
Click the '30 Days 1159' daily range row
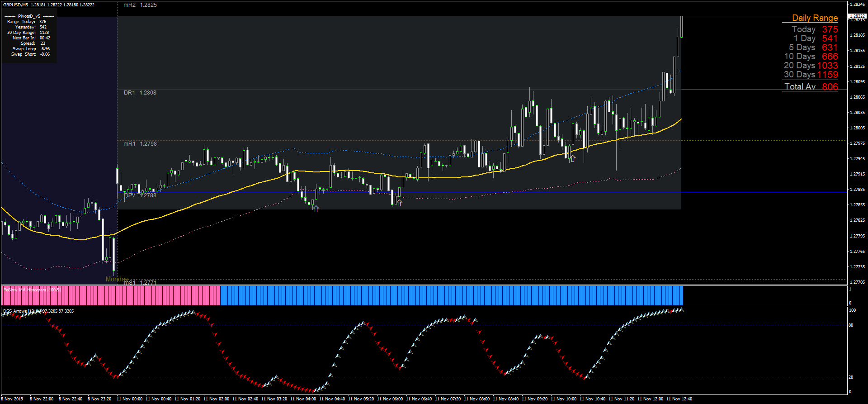click(x=811, y=75)
